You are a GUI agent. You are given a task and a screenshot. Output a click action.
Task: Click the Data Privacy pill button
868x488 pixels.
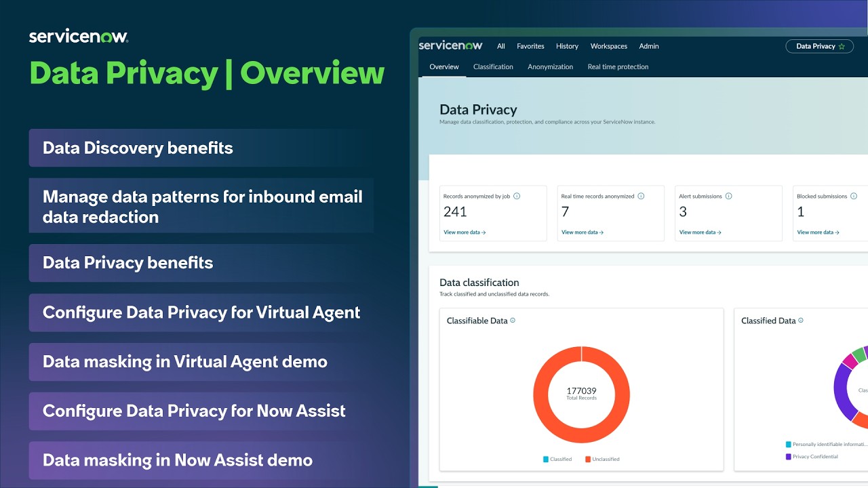click(820, 46)
